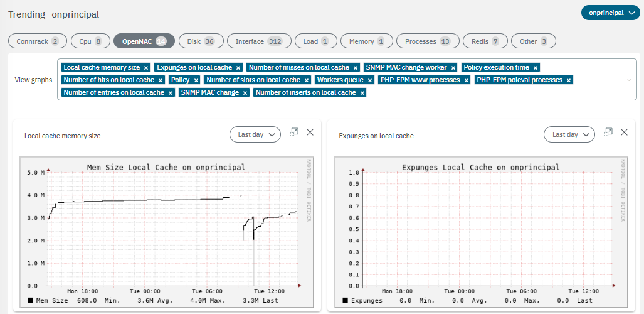Image resolution: width=644 pixels, height=314 pixels.
Task: Remove Number of hits on local cache tag
Action: pyautogui.click(x=161, y=80)
